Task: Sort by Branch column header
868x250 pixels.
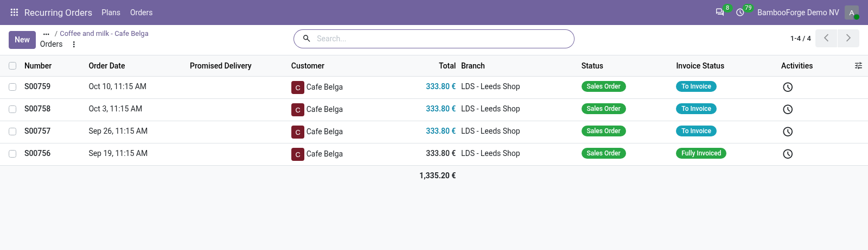Action: click(473, 66)
